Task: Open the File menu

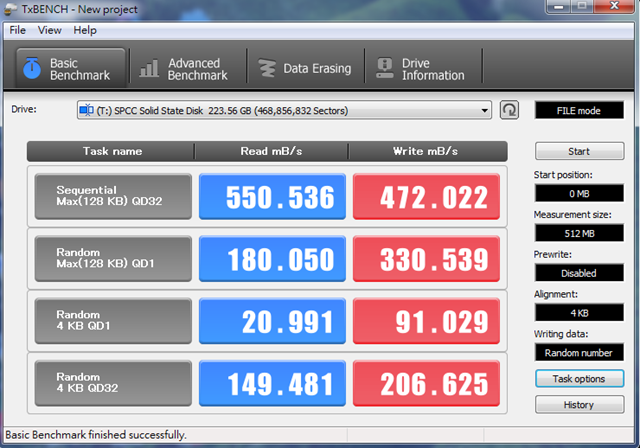Action: pyautogui.click(x=18, y=30)
